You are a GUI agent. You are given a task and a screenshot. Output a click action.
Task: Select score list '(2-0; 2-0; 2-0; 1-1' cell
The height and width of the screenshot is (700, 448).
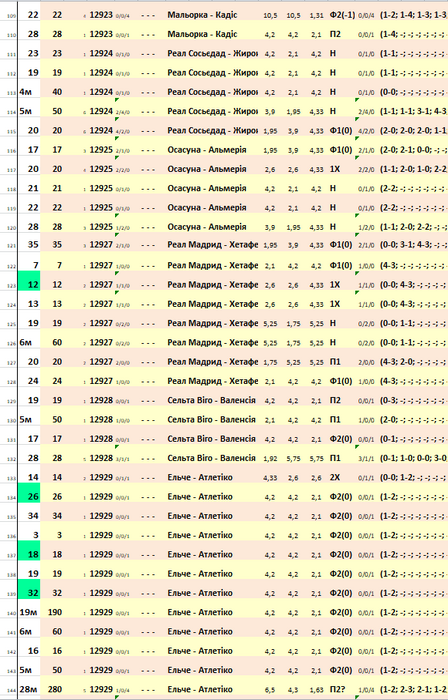413,130
